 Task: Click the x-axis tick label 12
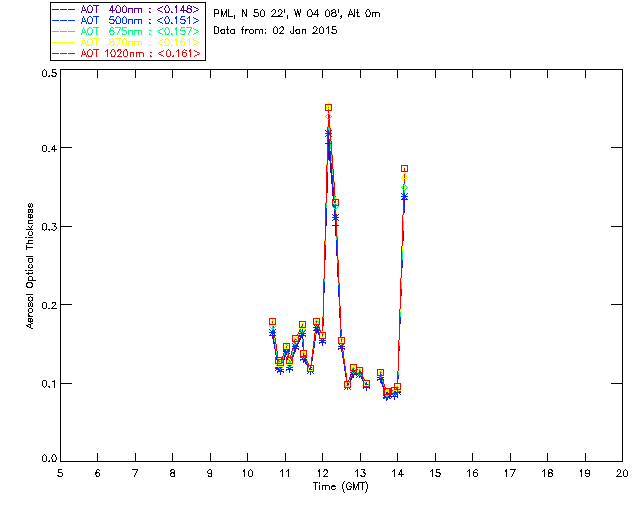[x=322, y=473]
